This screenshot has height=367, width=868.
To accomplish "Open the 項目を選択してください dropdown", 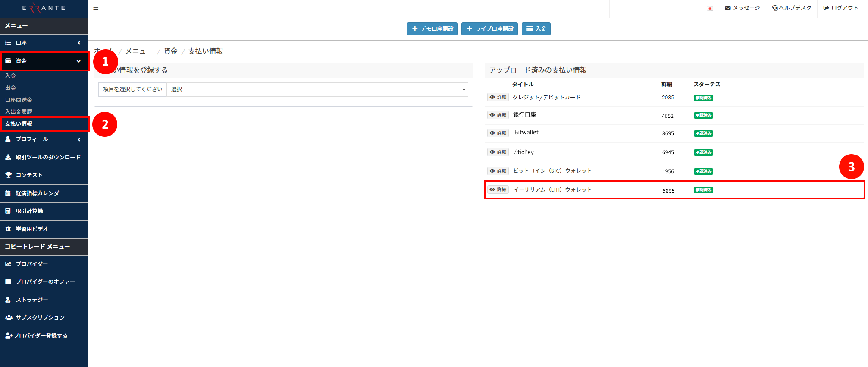I will coord(317,89).
